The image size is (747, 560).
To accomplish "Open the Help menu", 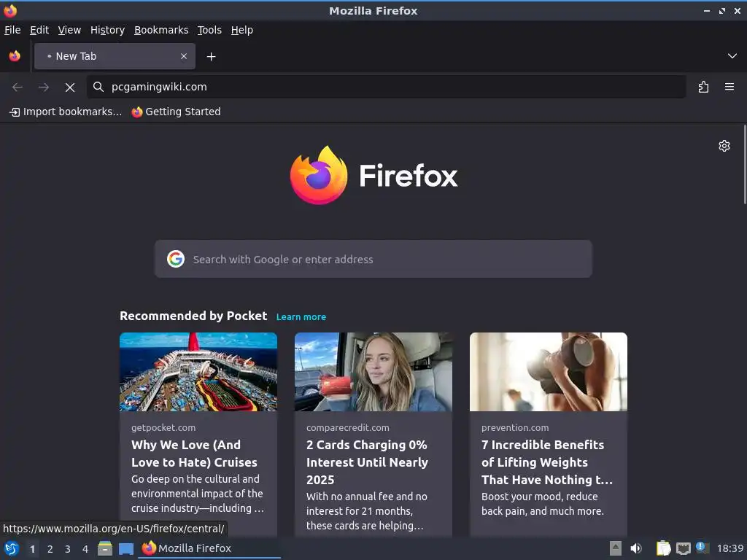I will click(242, 30).
